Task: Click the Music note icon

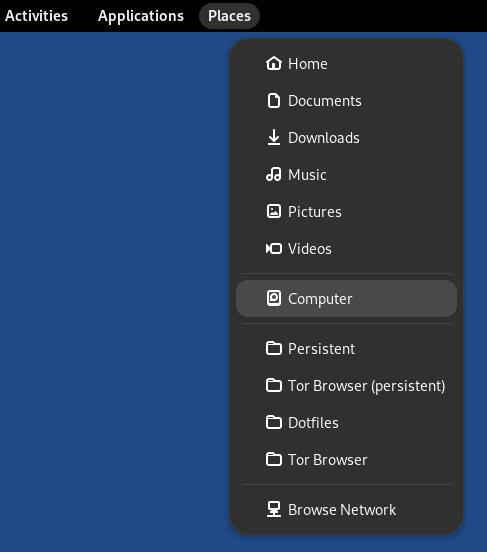Action: (x=274, y=175)
